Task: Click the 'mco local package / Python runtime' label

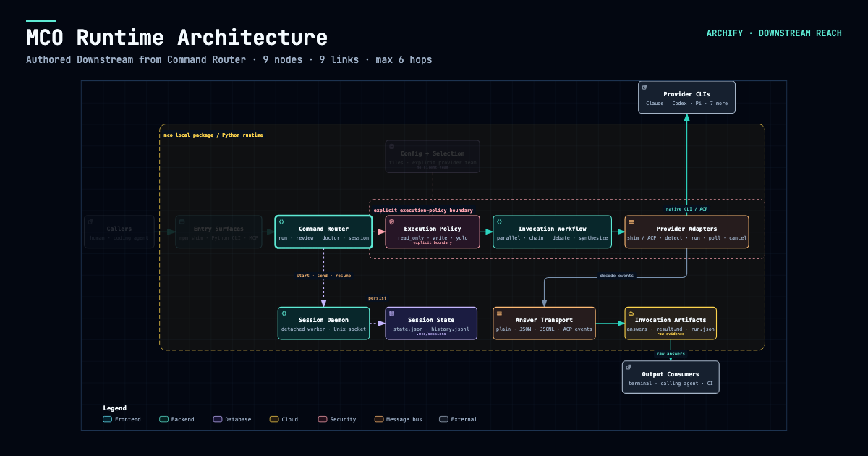Action: pyautogui.click(x=213, y=135)
